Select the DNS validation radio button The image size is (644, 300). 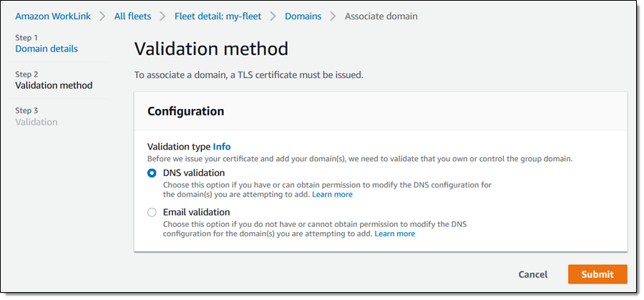(152, 173)
